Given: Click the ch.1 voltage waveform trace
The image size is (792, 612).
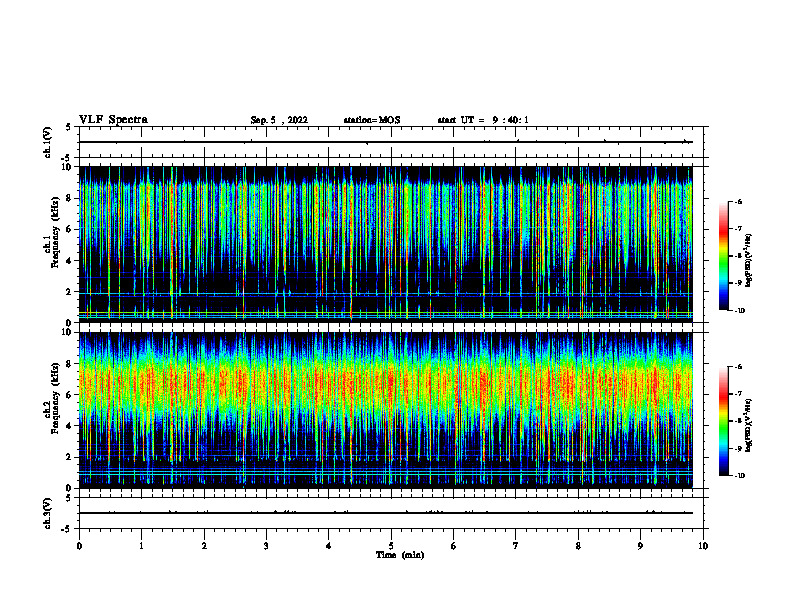Looking at the screenshot, I should (x=385, y=142).
